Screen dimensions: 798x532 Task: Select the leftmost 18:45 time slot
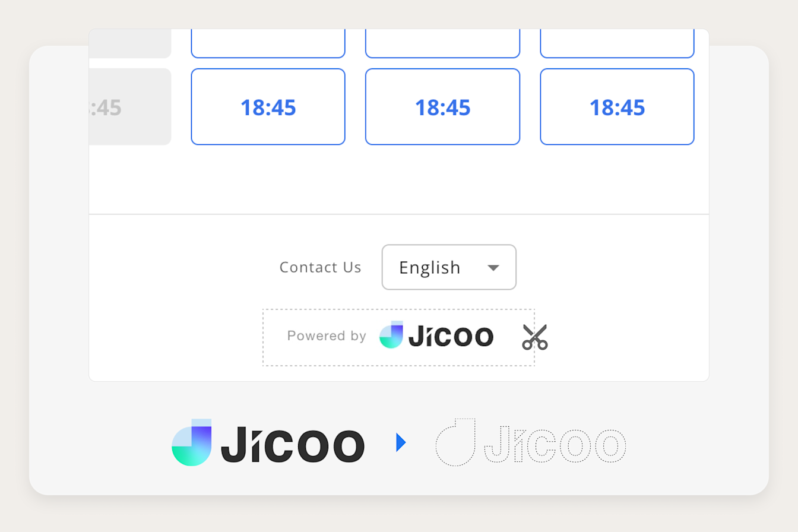point(268,107)
